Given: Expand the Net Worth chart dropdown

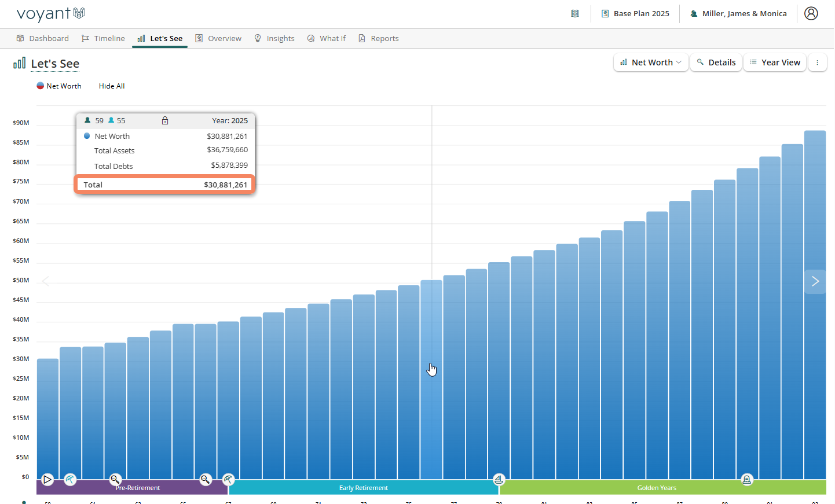Looking at the screenshot, I should pyautogui.click(x=651, y=62).
